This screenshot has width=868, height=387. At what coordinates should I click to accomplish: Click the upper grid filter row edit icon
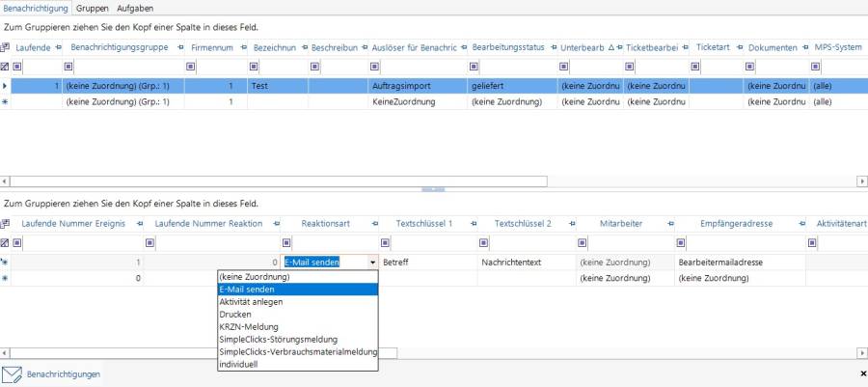5,66
